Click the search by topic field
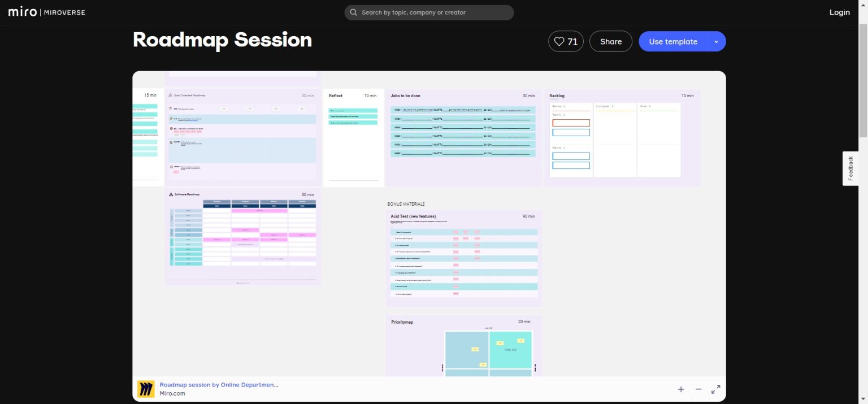The height and width of the screenshot is (404, 868). coord(429,12)
